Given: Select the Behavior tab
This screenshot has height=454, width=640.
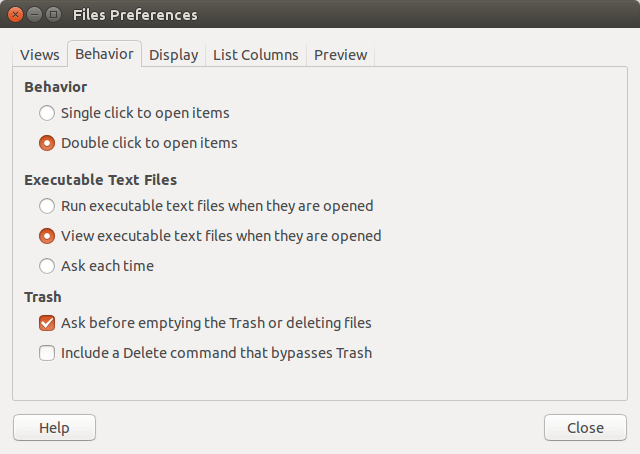Looking at the screenshot, I should click(104, 54).
